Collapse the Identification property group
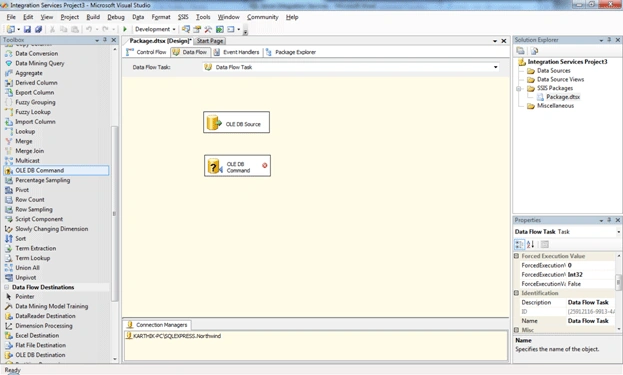The image size is (623, 375). tap(516, 293)
